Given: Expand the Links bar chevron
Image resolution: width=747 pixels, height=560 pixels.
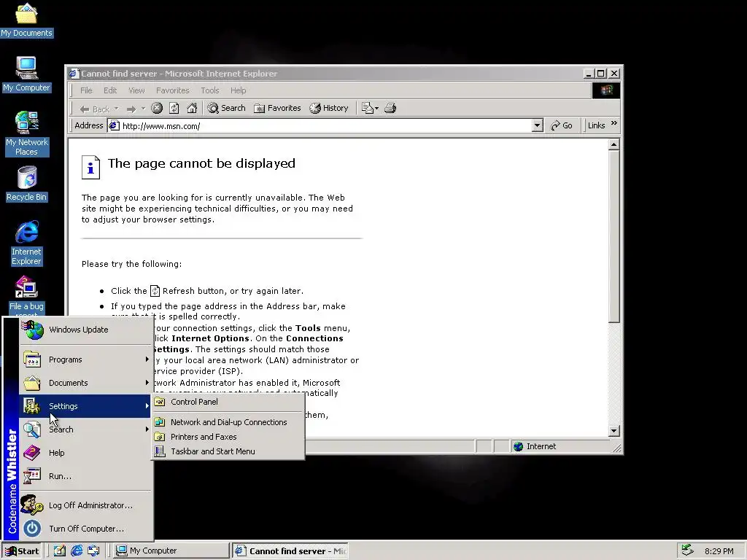Looking at the screenshot, I should pyautogui.click(x=614, y=123).
